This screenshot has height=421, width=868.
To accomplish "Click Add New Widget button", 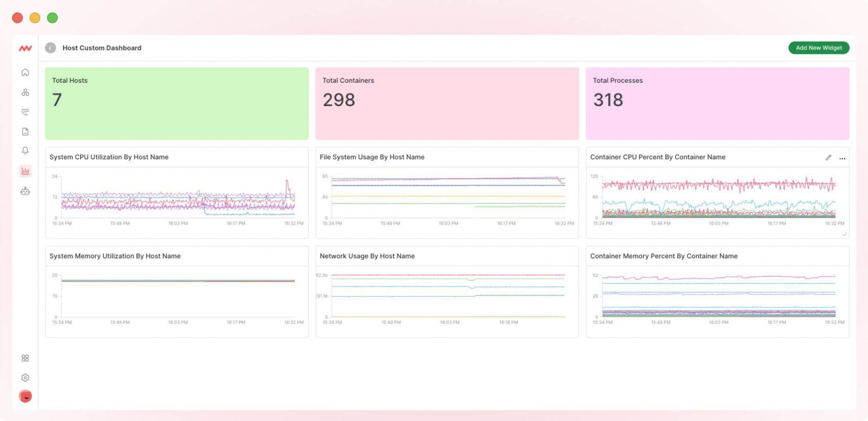I will coord(818,48).
